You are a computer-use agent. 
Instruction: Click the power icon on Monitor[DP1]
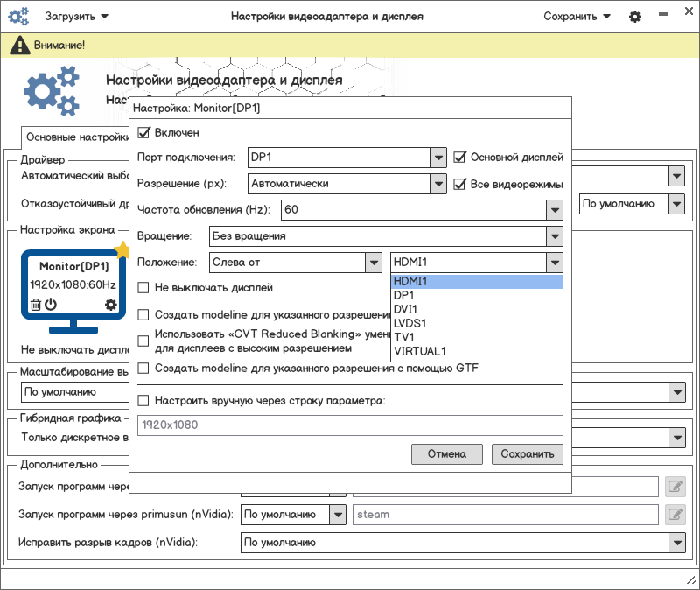click(51, 305)
